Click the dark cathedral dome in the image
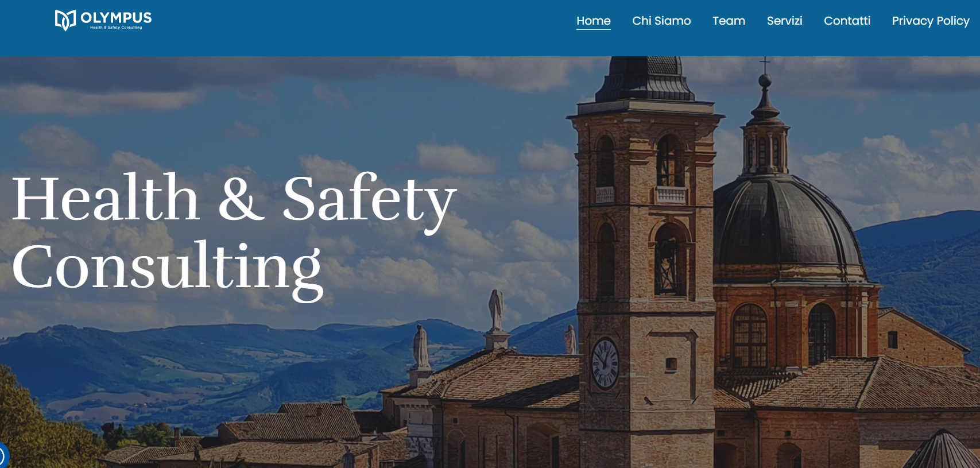980x468 pixels. [787, 224]
